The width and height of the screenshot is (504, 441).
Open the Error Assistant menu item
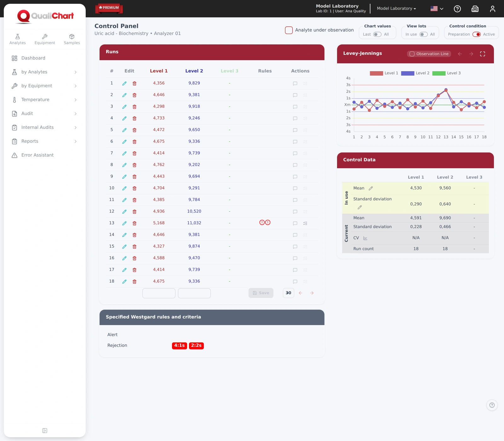pos(44,155)
